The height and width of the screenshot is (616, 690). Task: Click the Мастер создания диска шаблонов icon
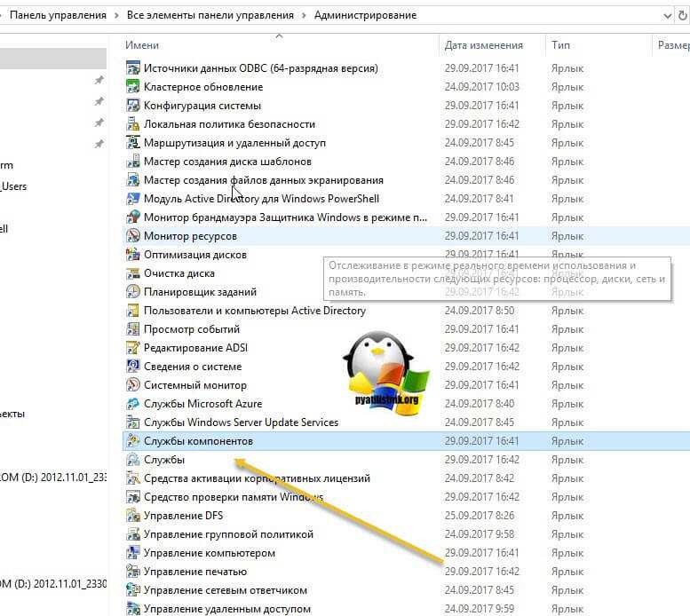click(133, 162)
